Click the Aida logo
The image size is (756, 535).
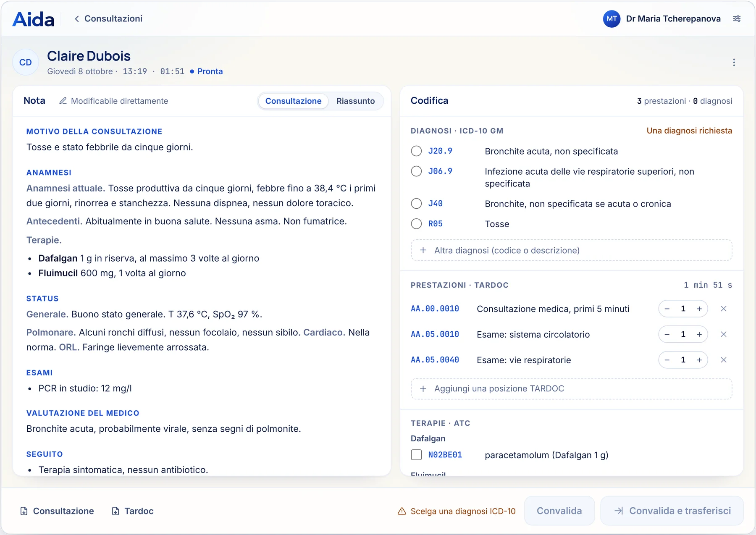point(34,19)
